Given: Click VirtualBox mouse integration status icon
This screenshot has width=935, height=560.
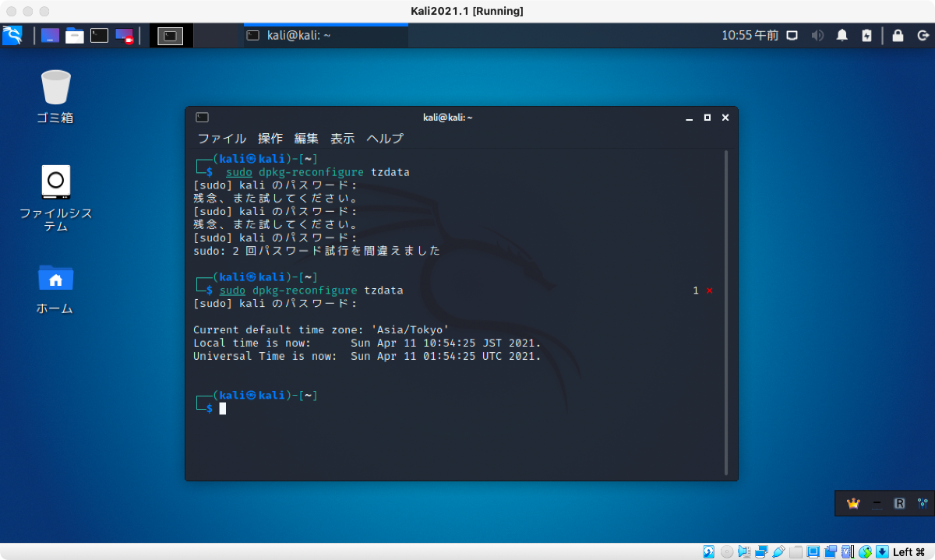Looking at the screenshot, I should [865, 551].
